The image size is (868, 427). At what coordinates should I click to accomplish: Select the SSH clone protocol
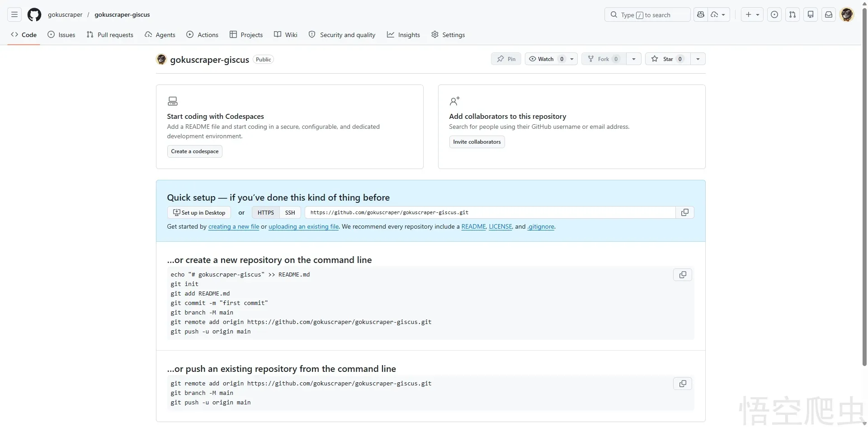pos(290,212)
